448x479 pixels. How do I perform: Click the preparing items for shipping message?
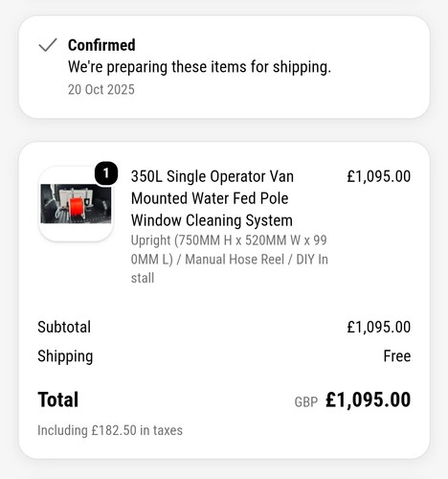pyautogui.click(x=199, y=67)
